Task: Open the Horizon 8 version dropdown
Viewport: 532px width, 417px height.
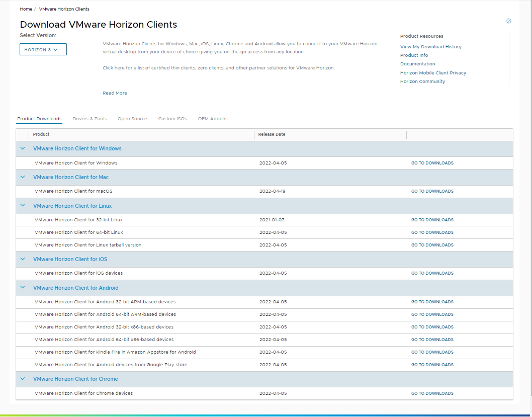Action: [x=43, y=50]
